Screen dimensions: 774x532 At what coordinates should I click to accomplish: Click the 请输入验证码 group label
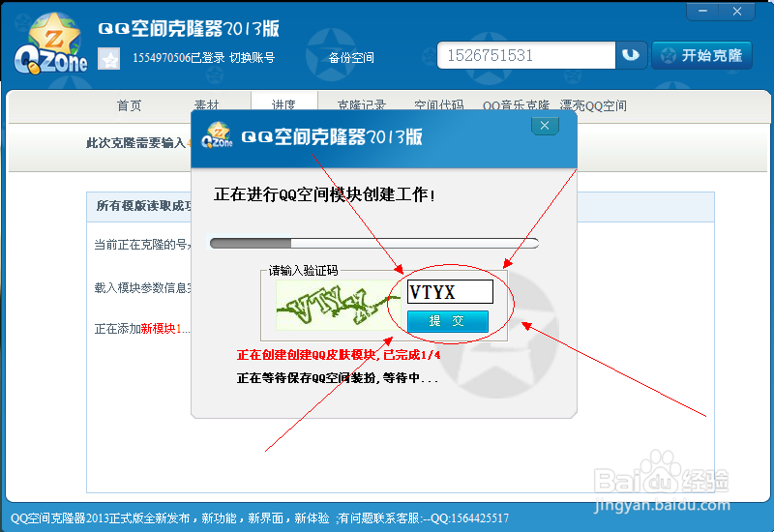coord(303,271)
